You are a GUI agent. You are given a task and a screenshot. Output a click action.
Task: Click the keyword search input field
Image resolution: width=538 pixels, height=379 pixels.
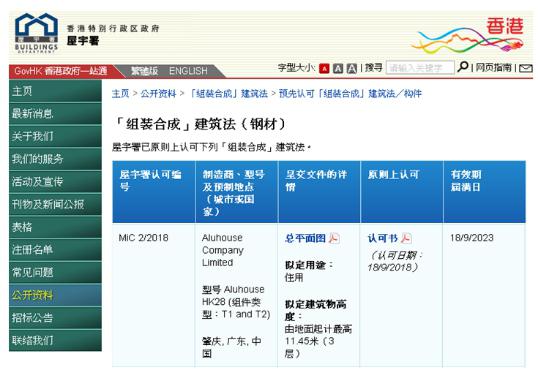420,68
